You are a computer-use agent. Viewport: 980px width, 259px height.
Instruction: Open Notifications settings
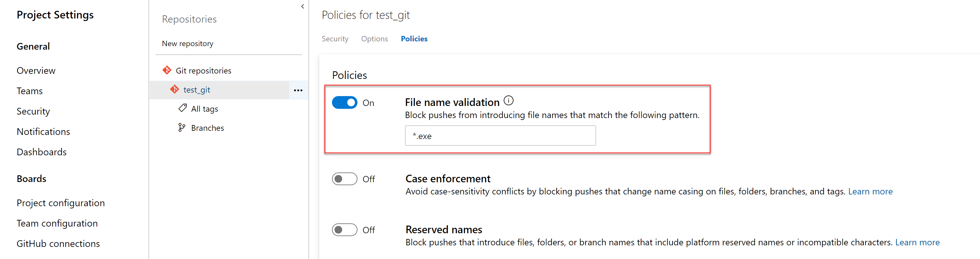[43, 131]
